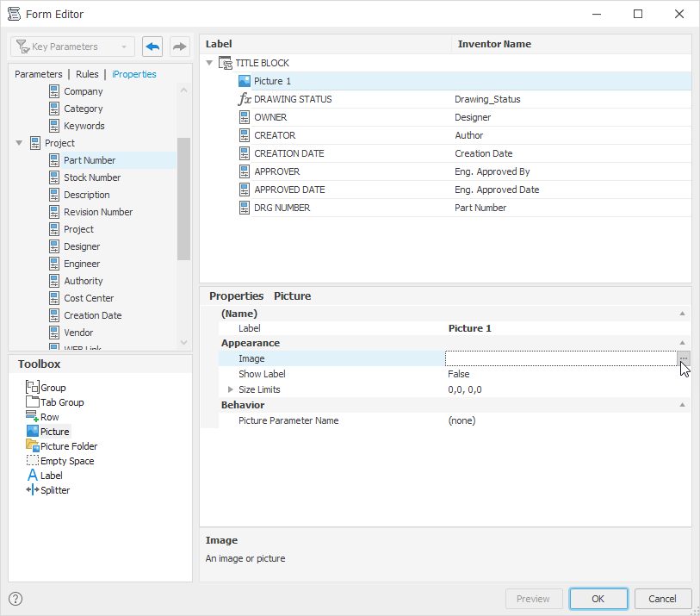700x616 pixels.
Task: Switch to the Rules tab
Action: pos(87,74)
